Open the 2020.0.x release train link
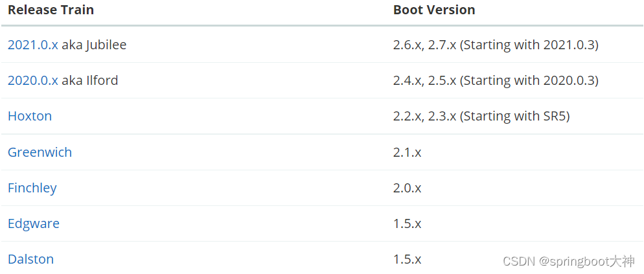This screenshot has width=644, height=274. (33, 80)
